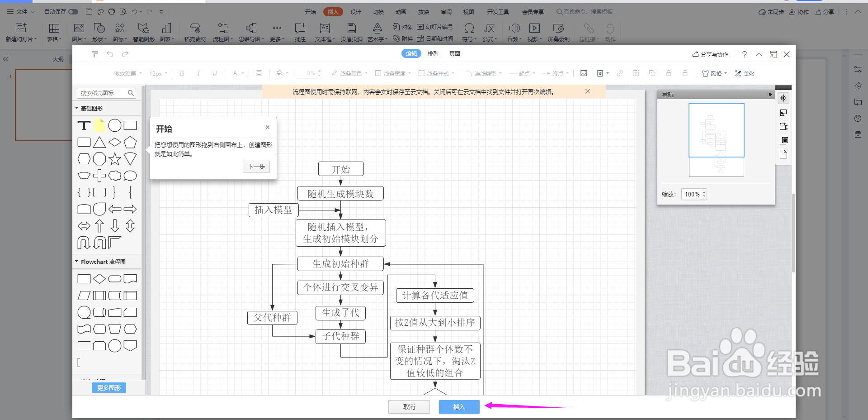
Task: Toggle bold formatting in flowchart editor
Action: coord(182,73)
